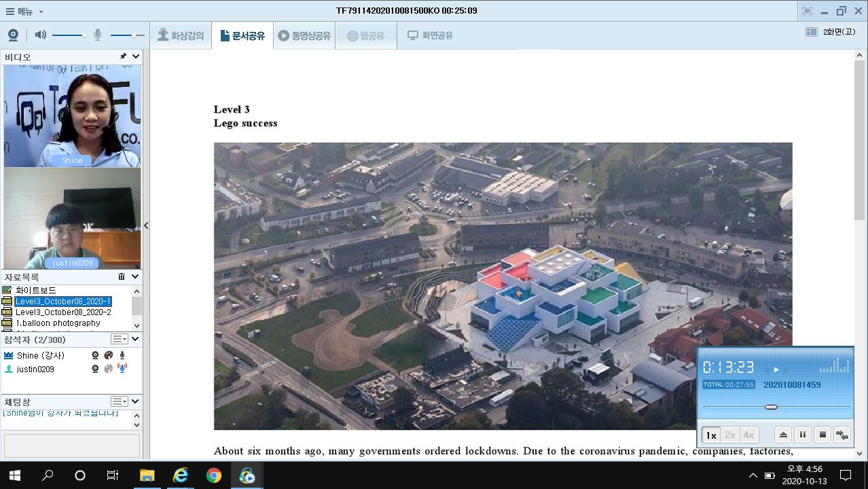The width and height of the screenshot is (868, 489).
Task: Open Chrome from the Windows taskbar
Action: [214, 475]
